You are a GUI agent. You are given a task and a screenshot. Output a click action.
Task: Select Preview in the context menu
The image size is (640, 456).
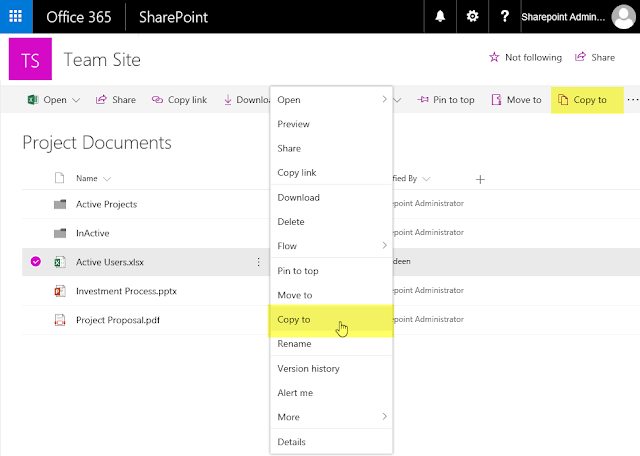[x=331, y=124]
